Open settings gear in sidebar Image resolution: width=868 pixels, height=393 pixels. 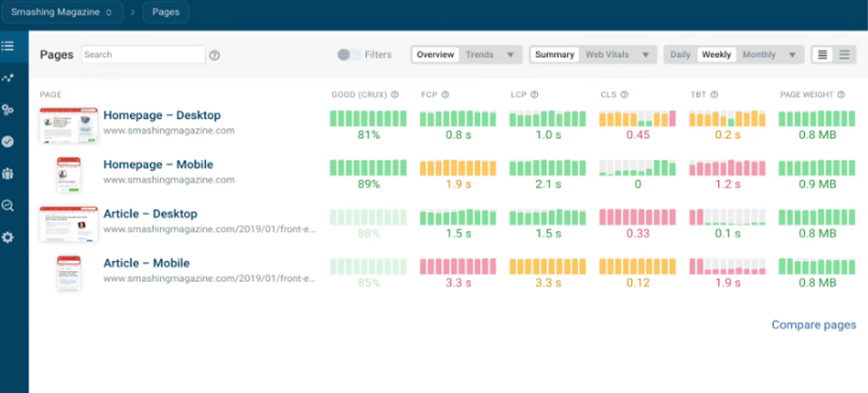point(8,237)
